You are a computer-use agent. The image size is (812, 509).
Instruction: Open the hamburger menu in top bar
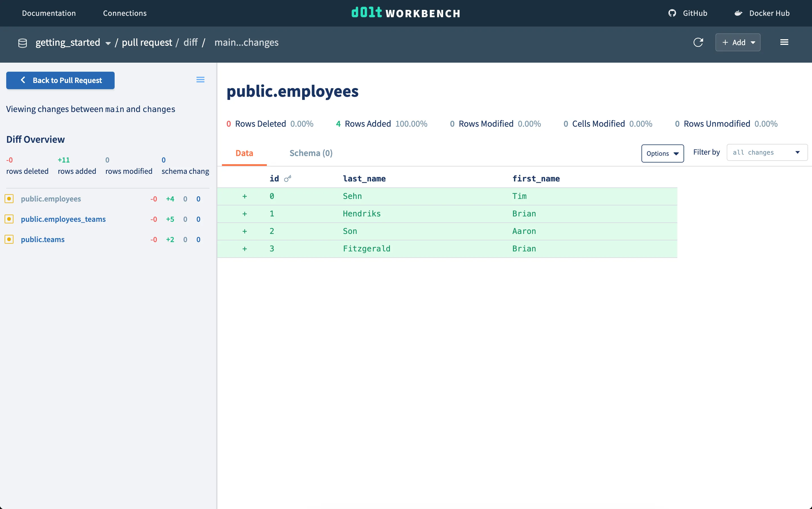(784, 42)
